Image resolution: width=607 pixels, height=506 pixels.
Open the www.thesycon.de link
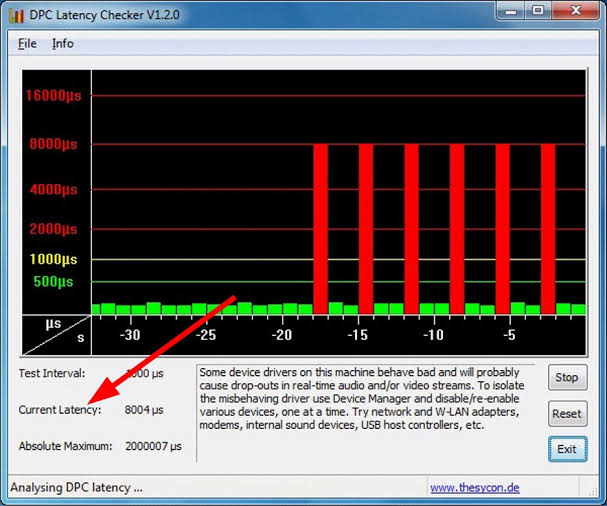point(475,487)
